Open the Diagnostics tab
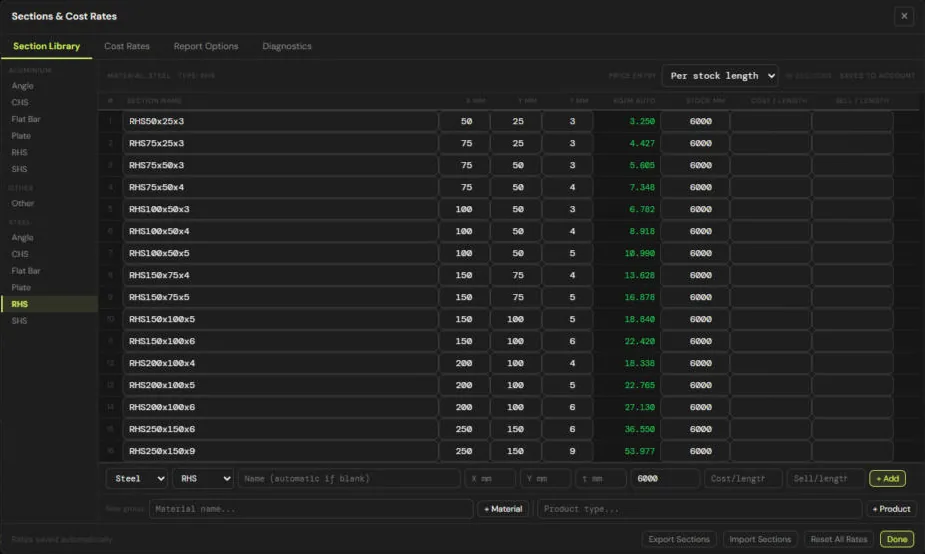This screenshot has width=925, height=554. pos(287,46)
